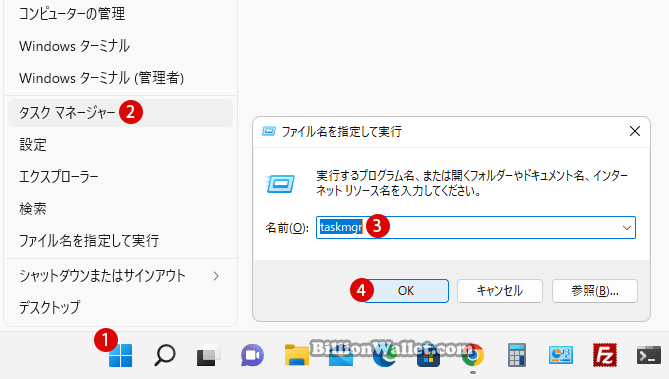Viewport: 669px width, 379px height.
Task: Click the キャンセル button
Action: tap(500, 291)
